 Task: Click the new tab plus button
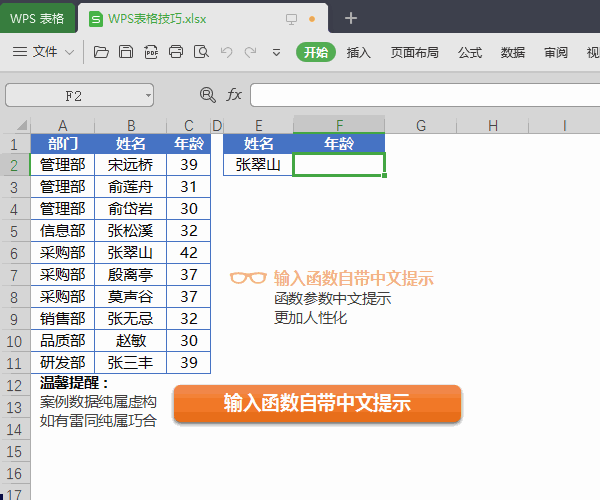pos(351,18)
